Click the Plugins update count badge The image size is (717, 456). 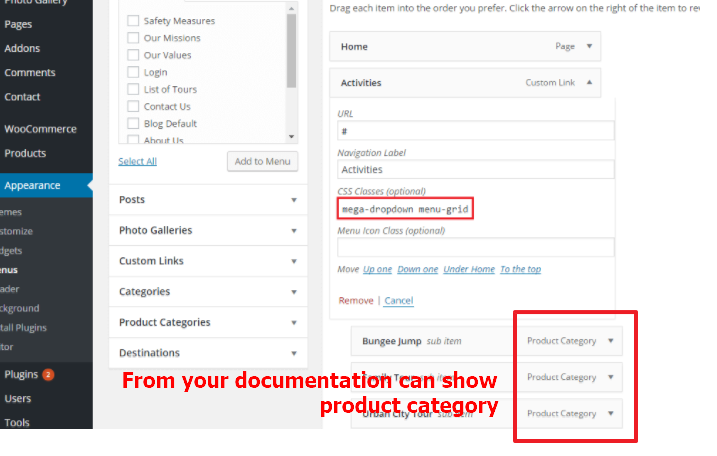48,375
